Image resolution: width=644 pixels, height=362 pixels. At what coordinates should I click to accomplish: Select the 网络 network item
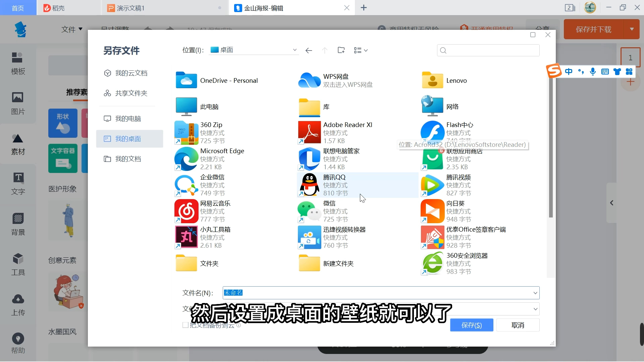click(440, 107)
